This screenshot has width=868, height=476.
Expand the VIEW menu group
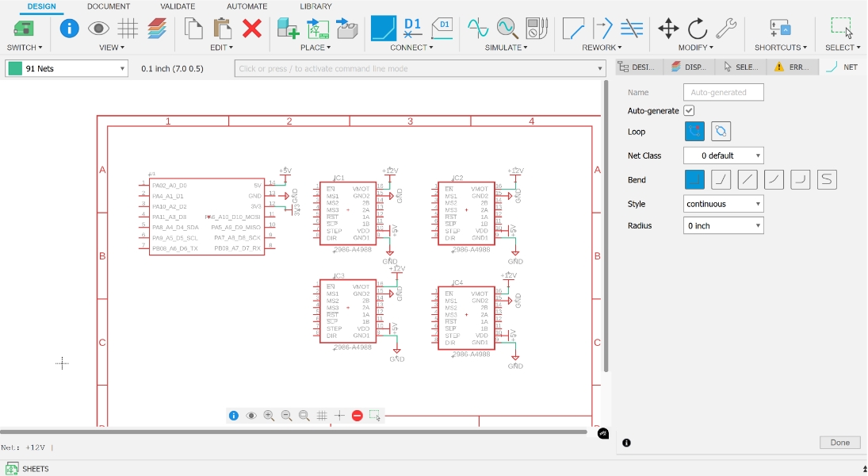coord(111,48)
